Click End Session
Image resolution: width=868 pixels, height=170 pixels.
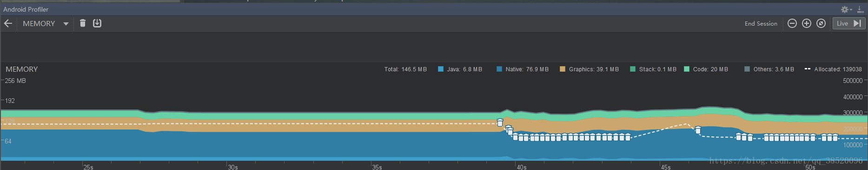coord(761,24)
